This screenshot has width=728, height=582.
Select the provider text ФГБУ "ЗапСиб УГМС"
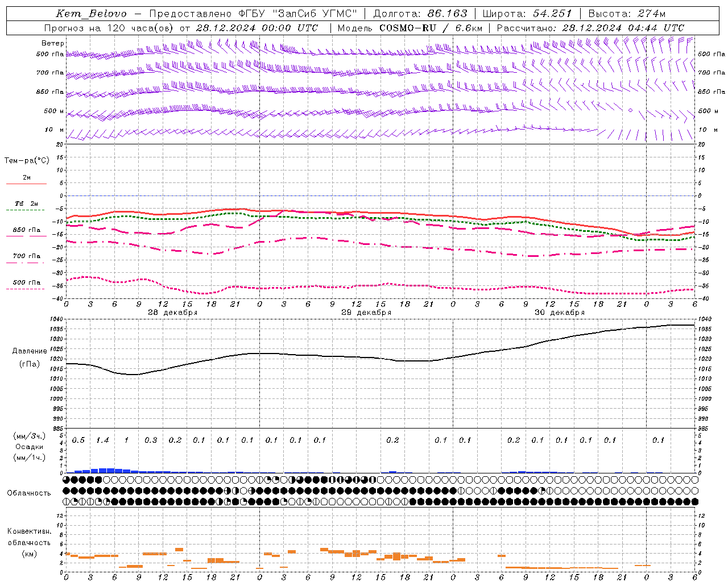[x=297, y=14]
